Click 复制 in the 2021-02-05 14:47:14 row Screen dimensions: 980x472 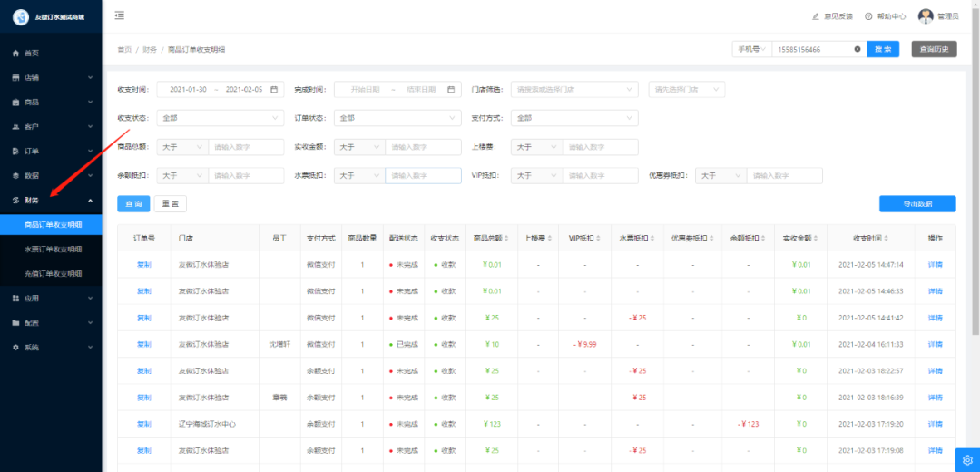[x=143, y=264]
